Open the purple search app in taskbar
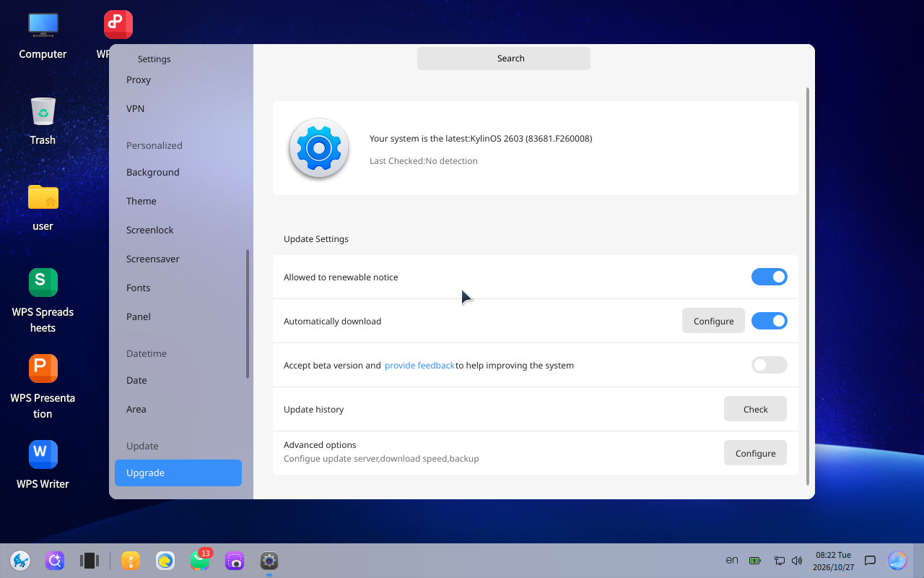 coord(55,561)
